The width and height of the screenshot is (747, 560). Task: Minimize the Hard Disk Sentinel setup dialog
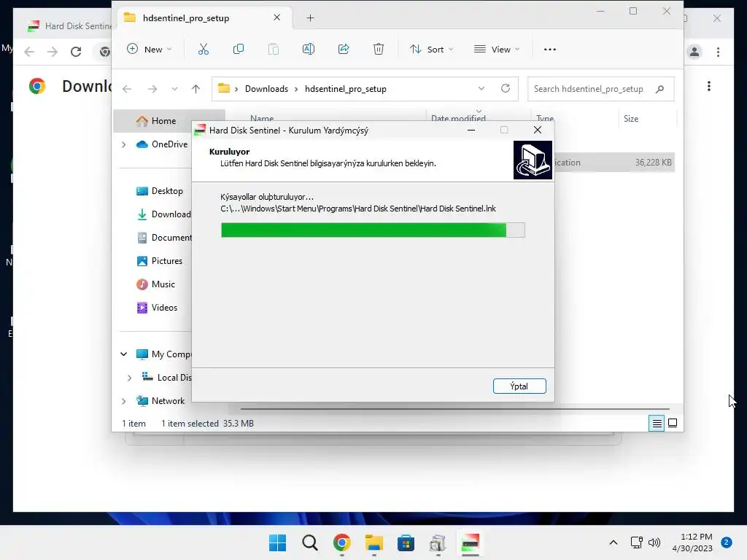click(471, 130)
